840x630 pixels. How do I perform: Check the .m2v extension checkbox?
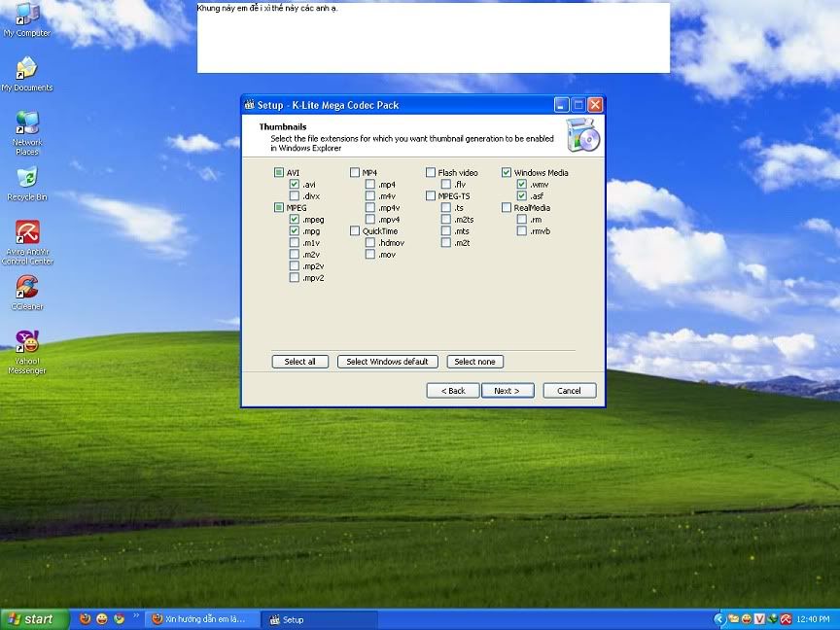tap(295, 255)
